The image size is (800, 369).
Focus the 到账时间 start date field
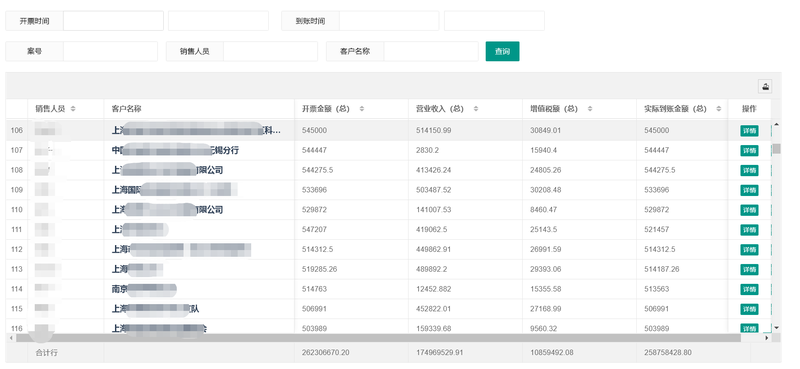pos(389,21)
